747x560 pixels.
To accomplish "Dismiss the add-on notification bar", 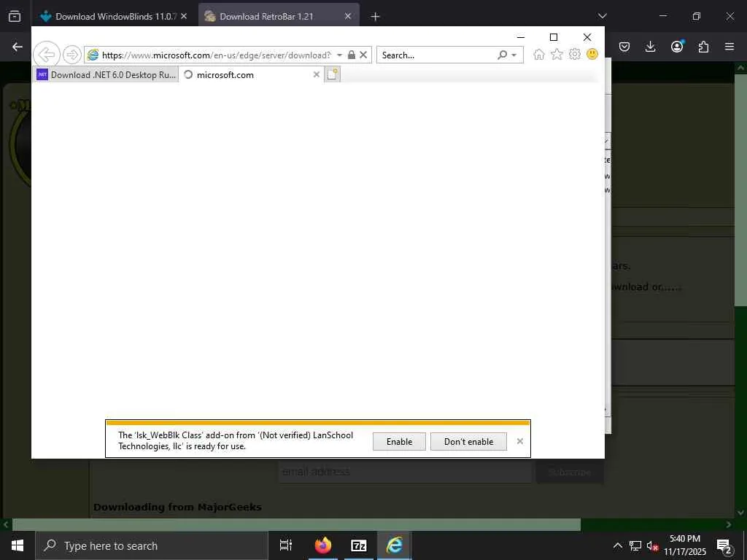I will [519, 441].
